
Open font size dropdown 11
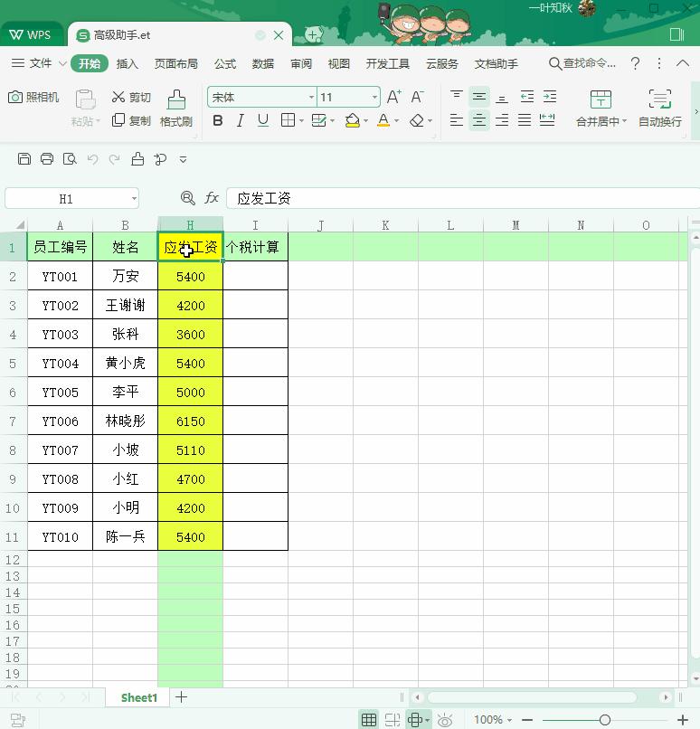click(x=374, y=97)
